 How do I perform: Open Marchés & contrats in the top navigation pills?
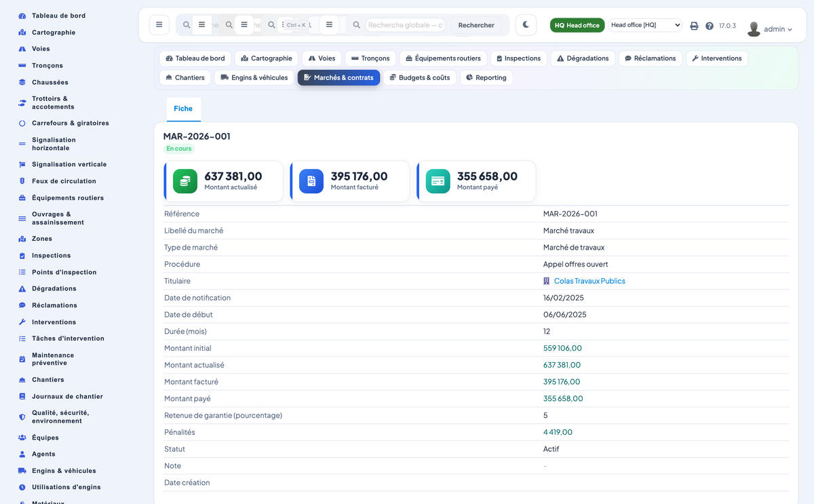tap(338, 77)
